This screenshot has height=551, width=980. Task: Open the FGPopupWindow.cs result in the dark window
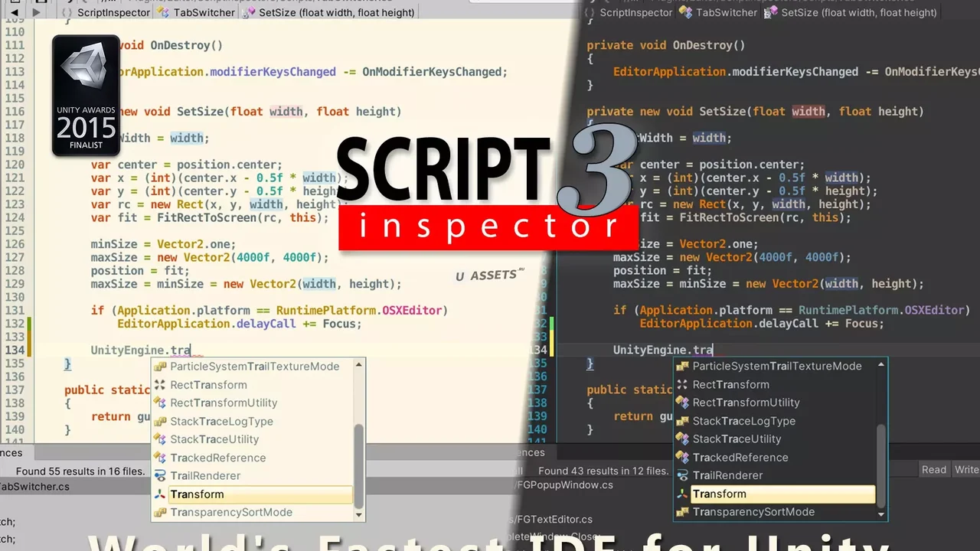click(x=566, y=484)
